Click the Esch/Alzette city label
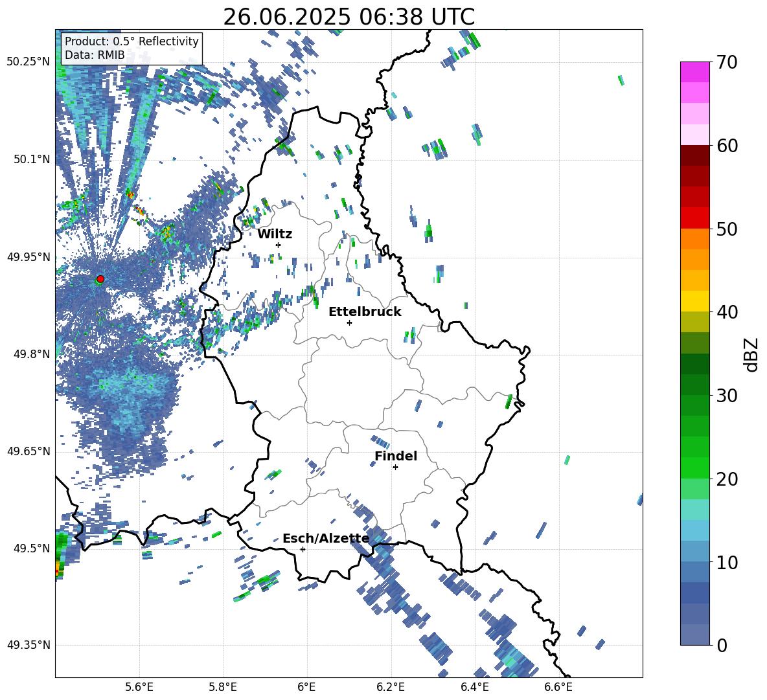The height and width of the screenshot is (700, 767). pyautogui.click(x=326, y=539)
